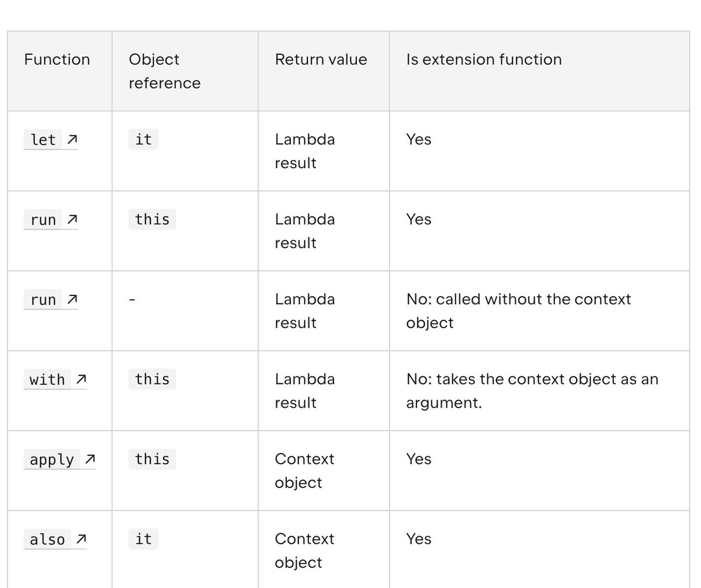Click the external arrow icon beside also

click(x=81, y=540)
